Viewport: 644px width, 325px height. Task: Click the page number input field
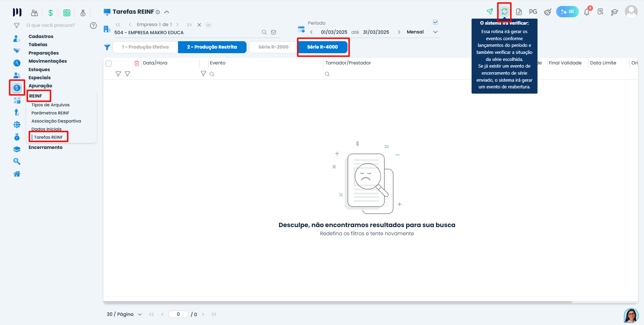tap(178, 314)
